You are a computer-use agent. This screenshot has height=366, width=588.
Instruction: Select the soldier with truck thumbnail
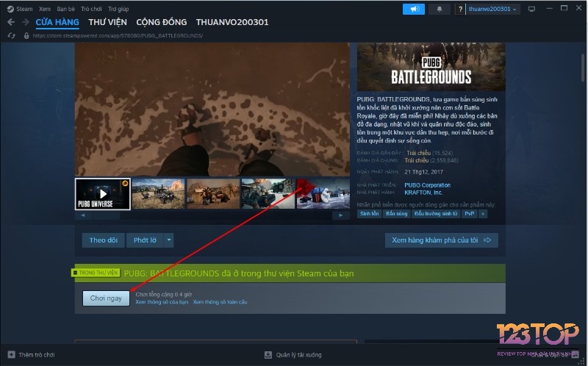[268, 194]
